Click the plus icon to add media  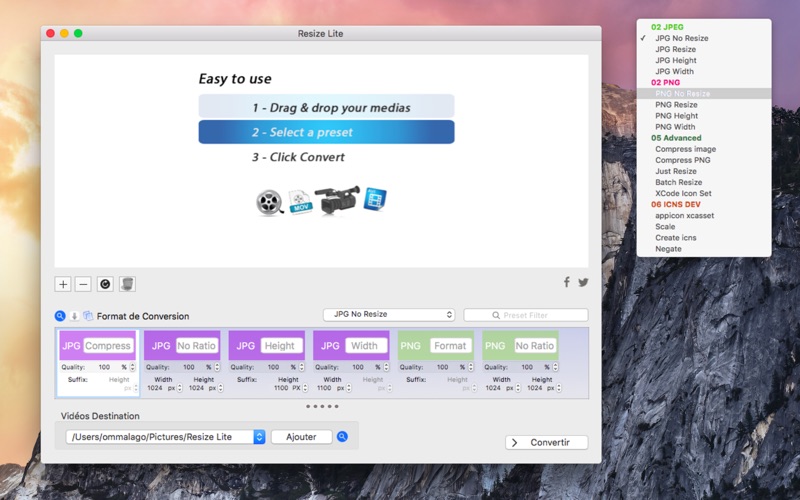coord(64,284)
